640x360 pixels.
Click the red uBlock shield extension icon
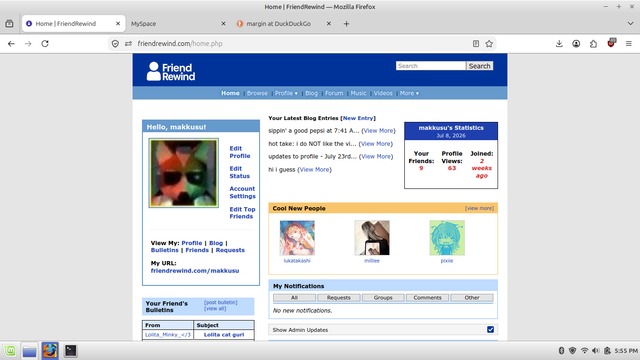pos(611,43)
